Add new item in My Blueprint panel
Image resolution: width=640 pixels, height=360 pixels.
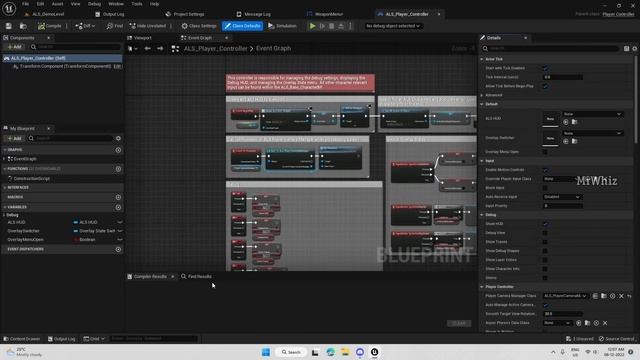[x=14, y=138]
